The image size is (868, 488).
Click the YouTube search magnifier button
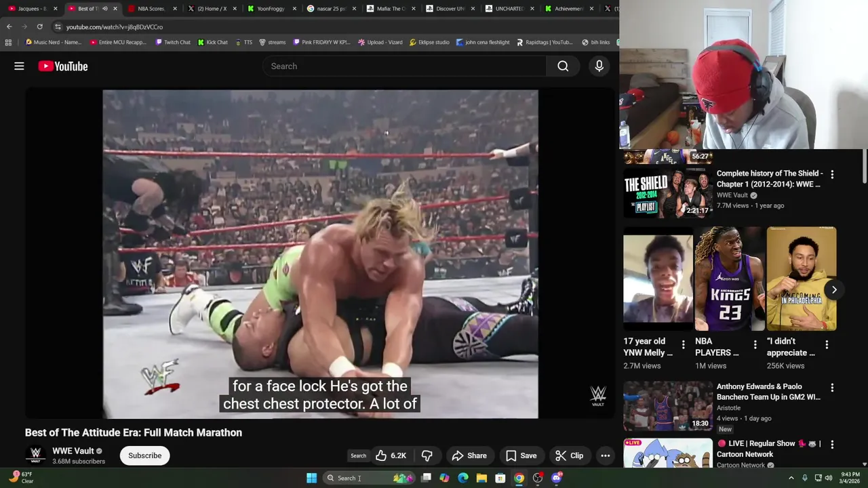coord(563,66)
